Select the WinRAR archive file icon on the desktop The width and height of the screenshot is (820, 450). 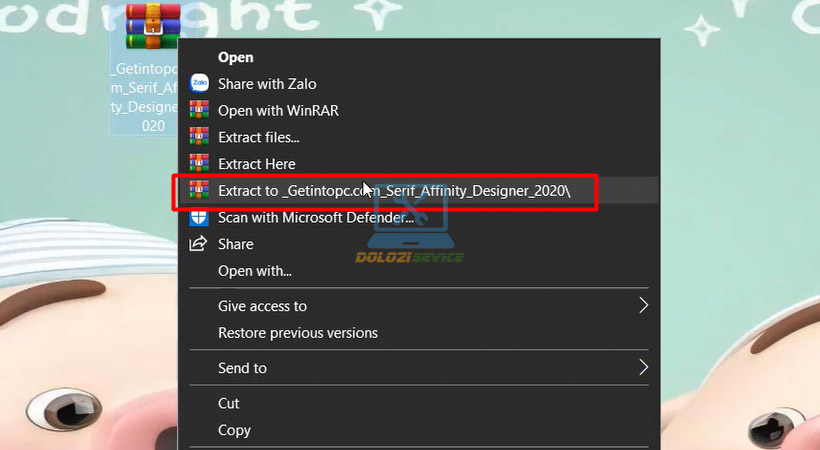tap(151, 27)
